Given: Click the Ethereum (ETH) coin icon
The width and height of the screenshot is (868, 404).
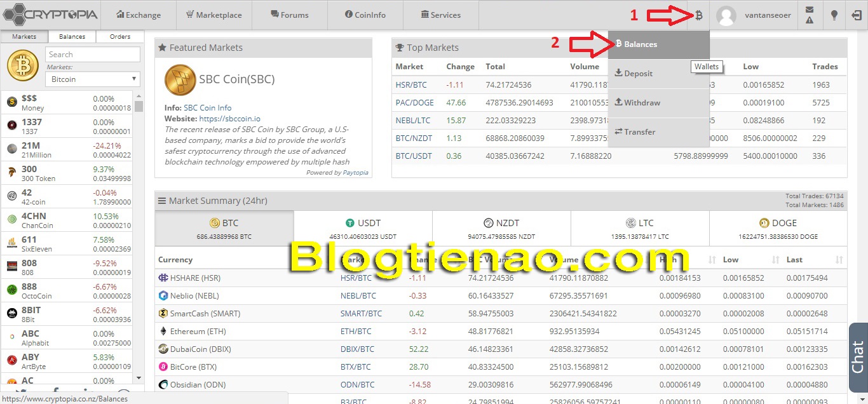Looking at the screenshot, I should tap(163, 331).
